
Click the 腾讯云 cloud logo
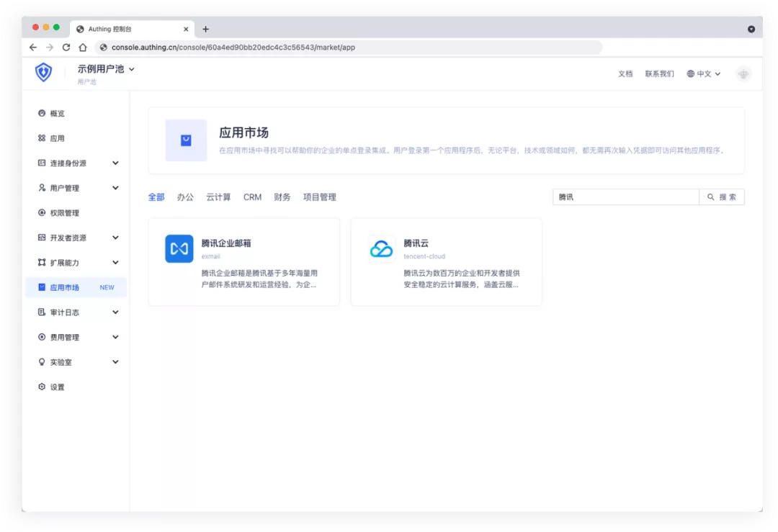click(x=381, y=248)
